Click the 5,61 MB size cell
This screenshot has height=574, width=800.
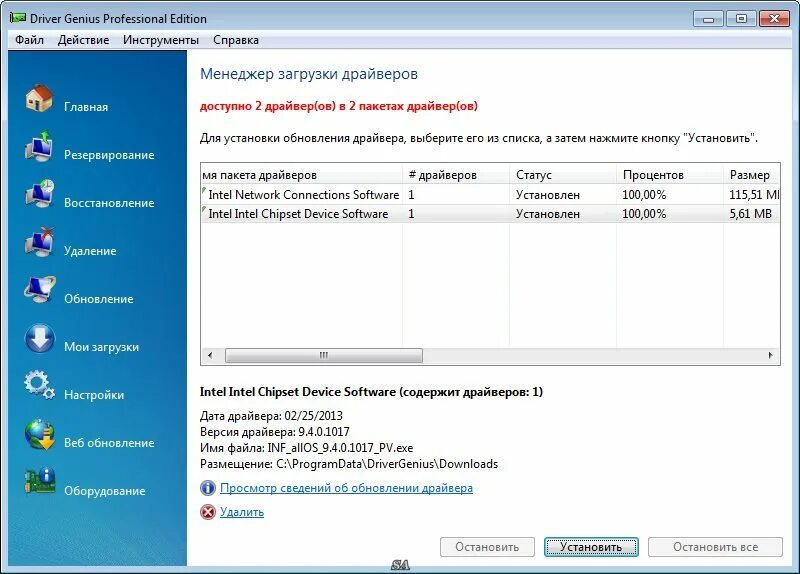[x=750, y=213]
